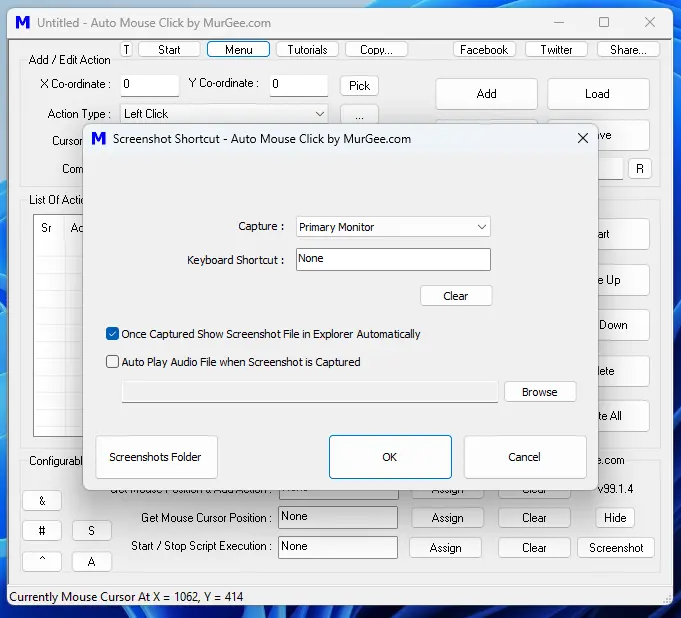681x618 pixels.
Task: Minimize the Auto Mouse Click window
Action: pos(559,22)
